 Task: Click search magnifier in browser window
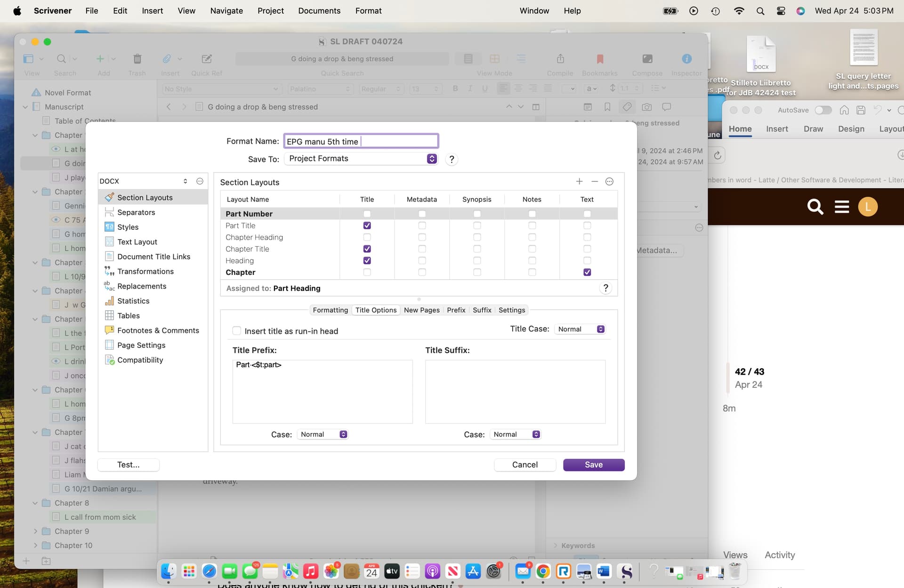point(815,207)
